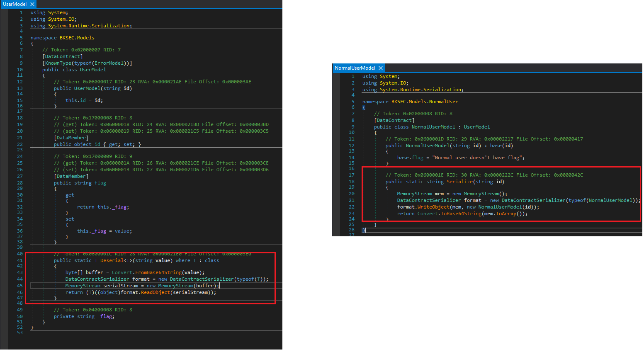The image size is (644, 352).
Task: Click line number 45 in UserModel
Action: click(19, 286)
